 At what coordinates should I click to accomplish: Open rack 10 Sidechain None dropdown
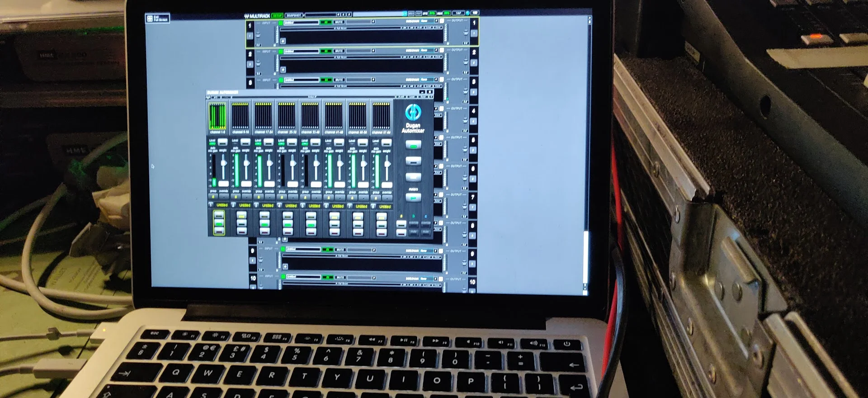pyautogui.click(x=429, y=279)
